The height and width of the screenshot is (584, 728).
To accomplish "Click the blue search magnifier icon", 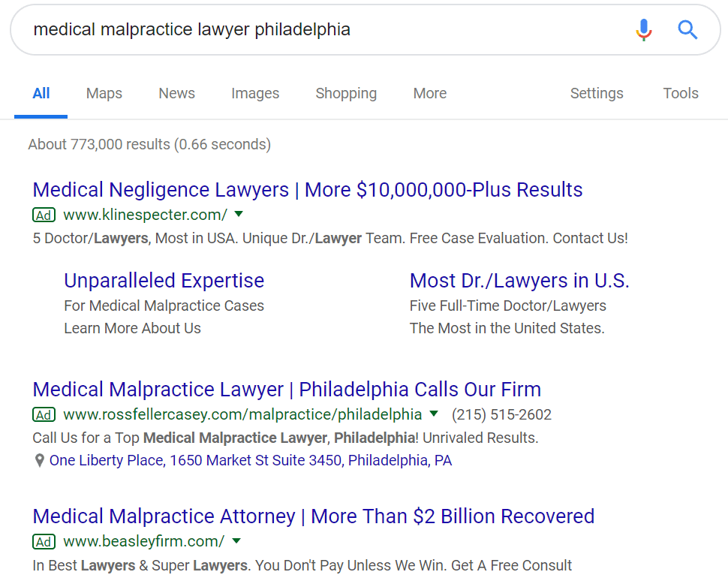I will pos(687,30).
